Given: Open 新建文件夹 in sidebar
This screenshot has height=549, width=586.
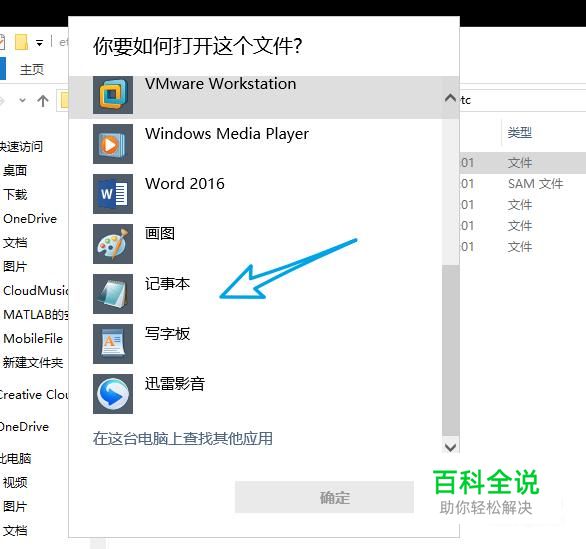Looking at the screenshot, I should 33,363.
